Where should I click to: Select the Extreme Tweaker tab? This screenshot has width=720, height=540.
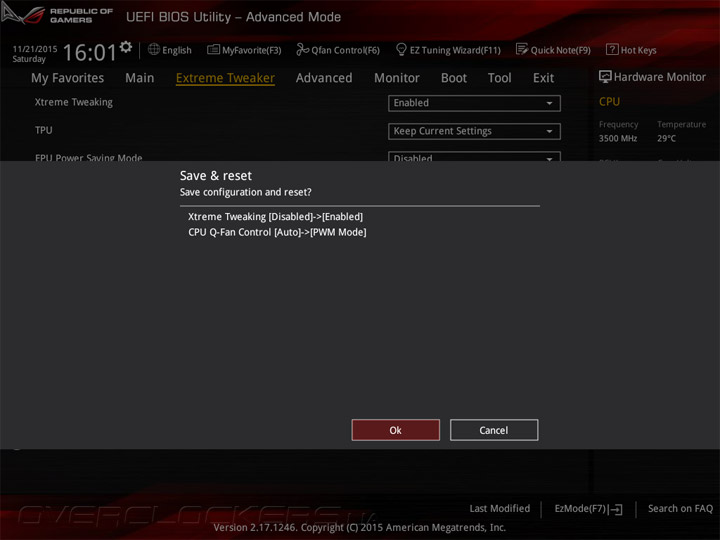pos(225,78)
